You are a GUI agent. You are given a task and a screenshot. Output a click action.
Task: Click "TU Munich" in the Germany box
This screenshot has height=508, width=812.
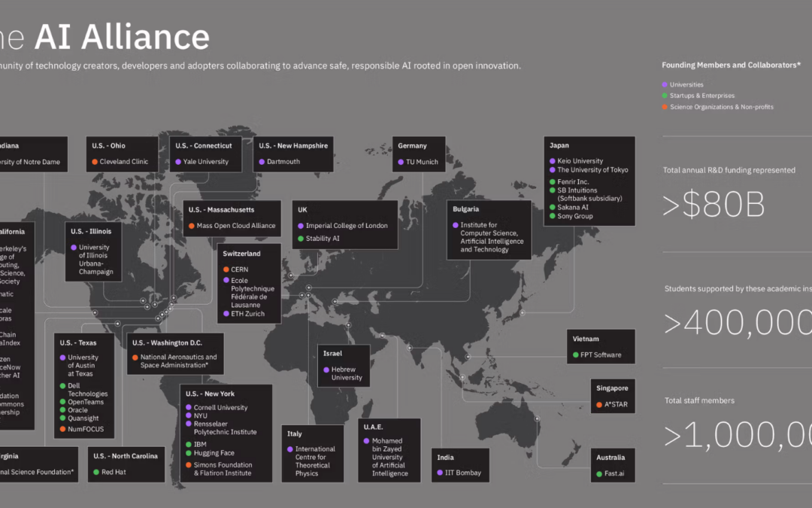422,162
